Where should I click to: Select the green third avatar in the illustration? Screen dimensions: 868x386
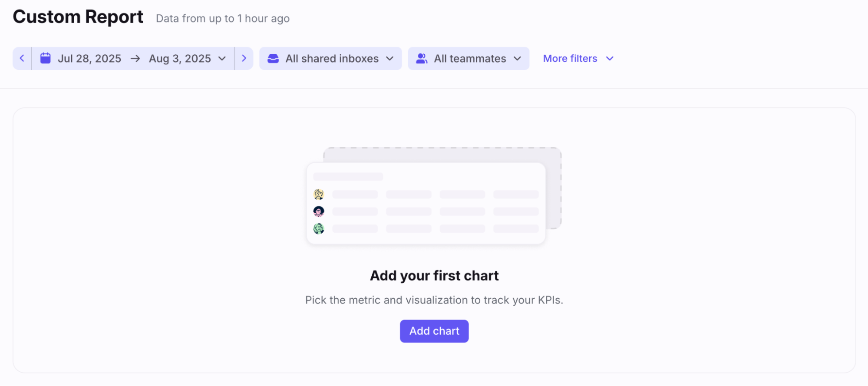[x=319, y=228]
